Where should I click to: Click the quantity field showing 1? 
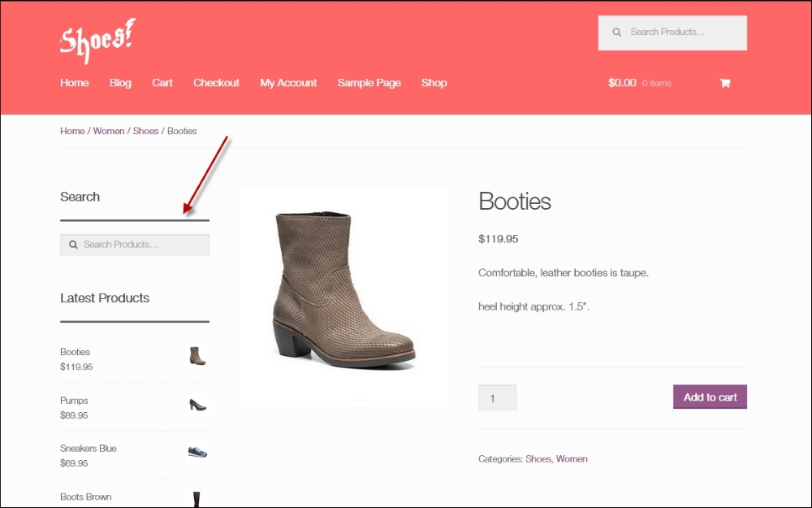click(497, 397)
